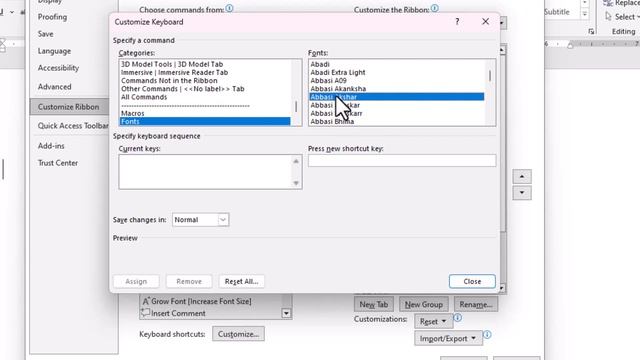Select Abbasi Akanksha font
The width and height of the screenshot is (640, 360).
coord(397,89)
